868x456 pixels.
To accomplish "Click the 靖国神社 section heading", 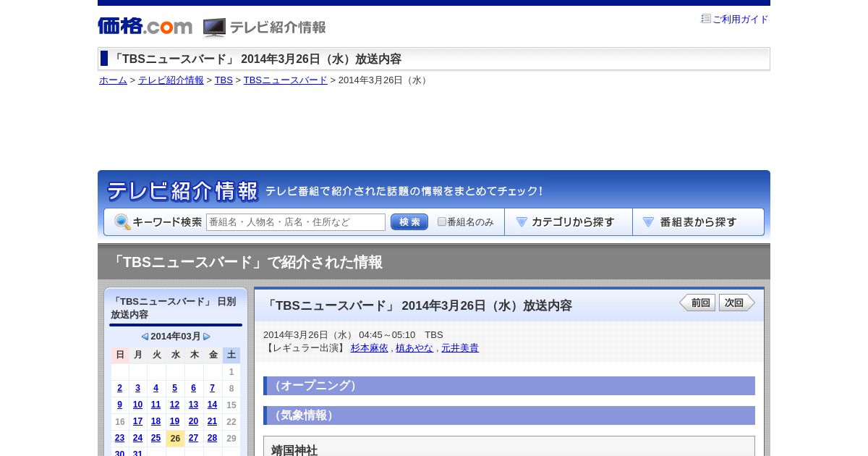I will [294, 450].
